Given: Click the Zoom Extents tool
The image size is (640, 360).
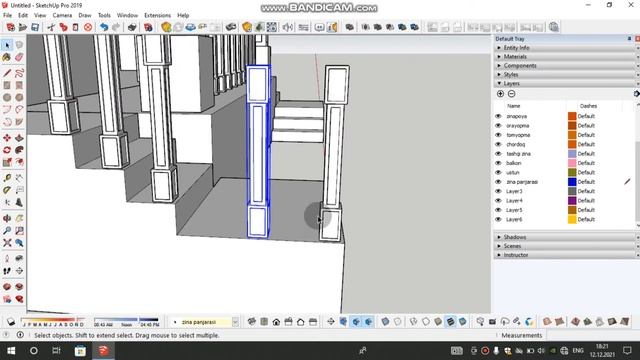Looking at the screenshot, I should pyautogui.click(x=7, y=243).
